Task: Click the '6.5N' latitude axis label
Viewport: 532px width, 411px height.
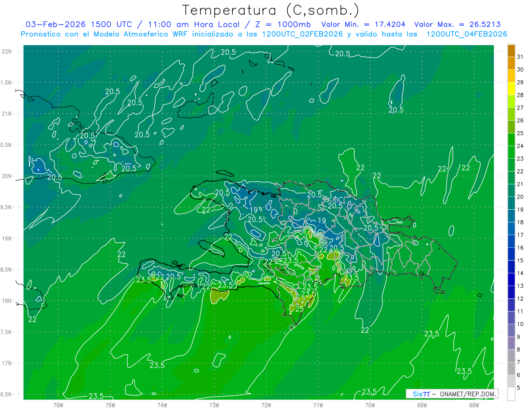Action: [x=6, y=394]
